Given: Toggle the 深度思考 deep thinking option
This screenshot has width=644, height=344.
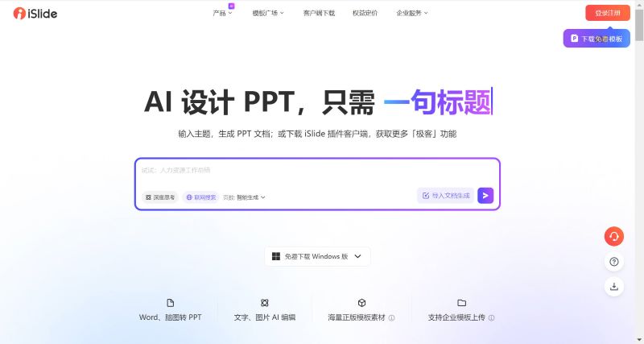Looking at the screenshot, I should click(x=160, y=197).
